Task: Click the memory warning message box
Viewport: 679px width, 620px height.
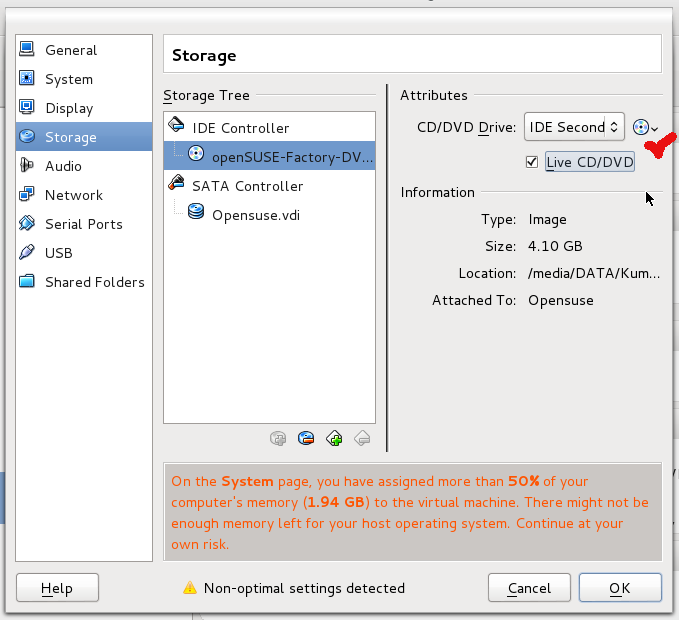Action: (413, 512)
